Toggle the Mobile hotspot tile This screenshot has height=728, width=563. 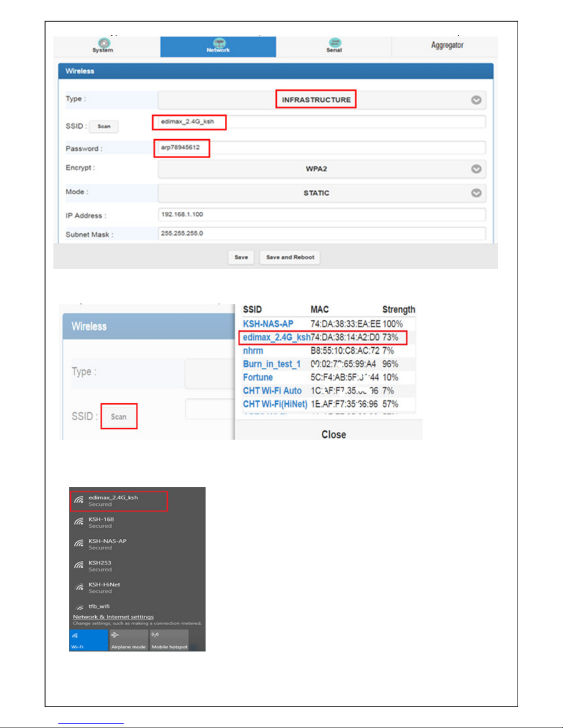169,640
